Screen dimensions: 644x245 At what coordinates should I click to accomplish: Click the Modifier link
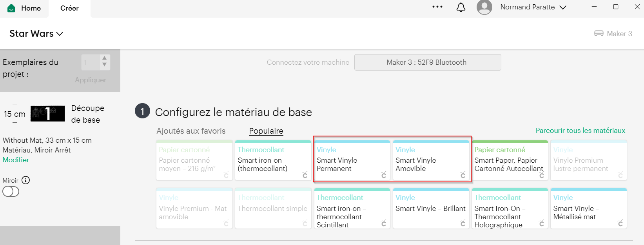pyautogui.click(x=16, y=160)
